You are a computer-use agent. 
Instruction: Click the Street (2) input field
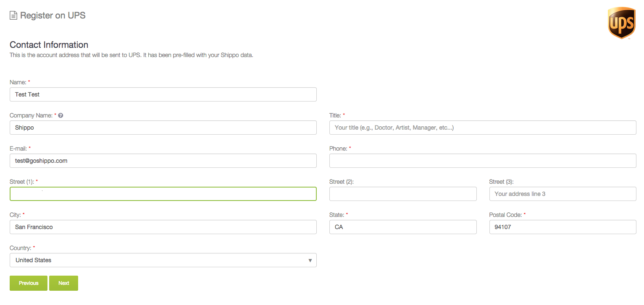click(x=403, y=194)
